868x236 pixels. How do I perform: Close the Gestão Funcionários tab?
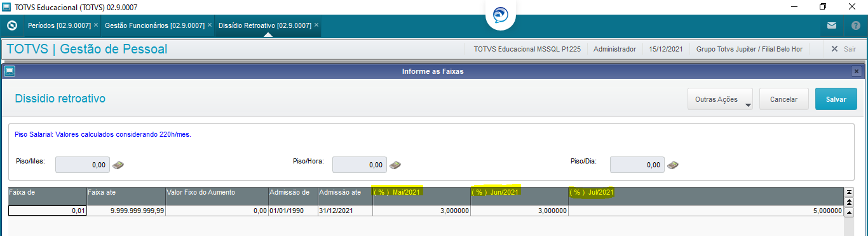[210, 25]
